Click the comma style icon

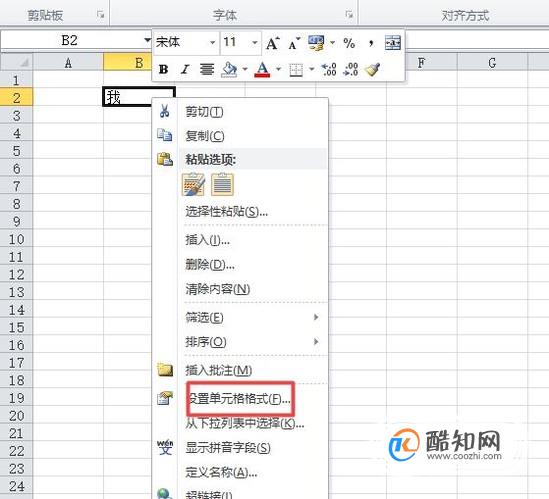tap(371, 43)
